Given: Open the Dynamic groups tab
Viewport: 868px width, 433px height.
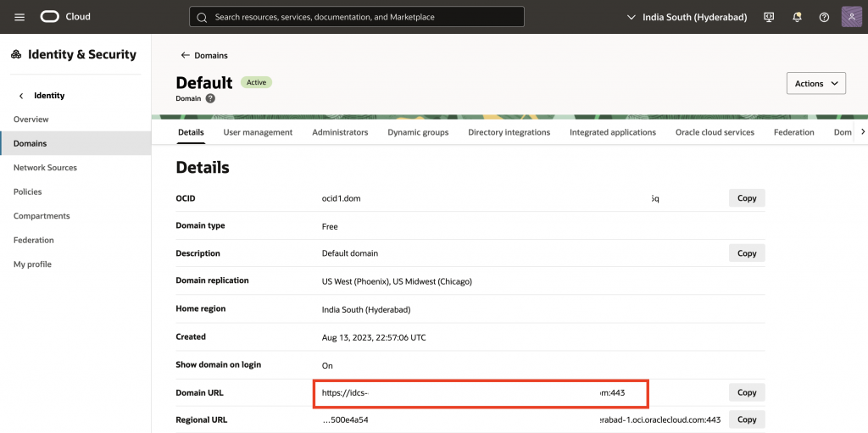Looking at the screenshot, I should point(418,132).
